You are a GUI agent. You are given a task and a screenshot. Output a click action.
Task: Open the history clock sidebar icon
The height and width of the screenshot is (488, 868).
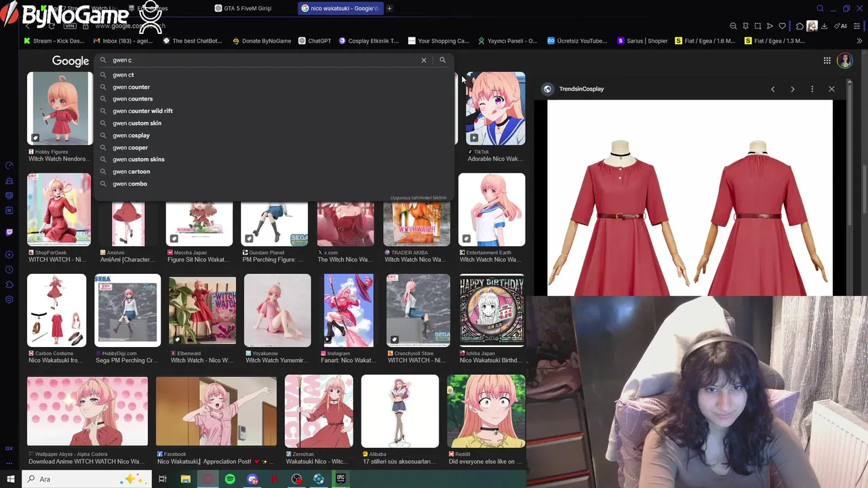pyautogui.click(x=9, y=270)
